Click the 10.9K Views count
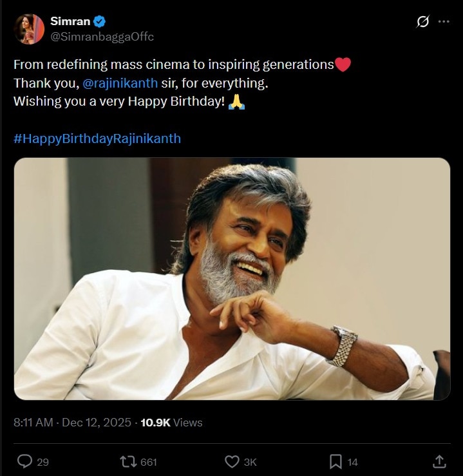This screenshot has width=463, height=476. tap(171, 423)
